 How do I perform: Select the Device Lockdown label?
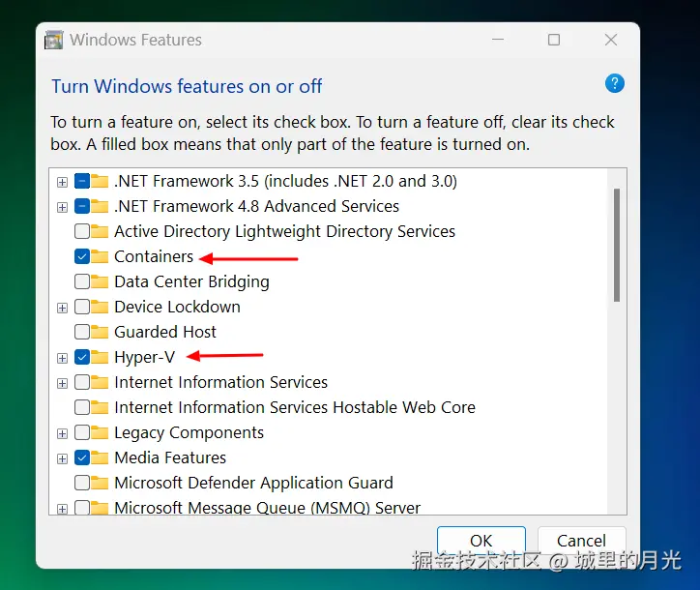177,307
